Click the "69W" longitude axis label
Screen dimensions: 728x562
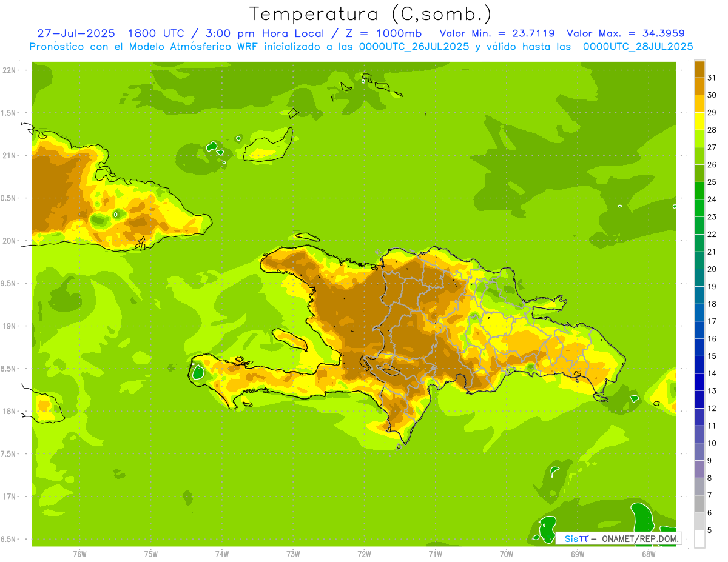tap(578, 554)
